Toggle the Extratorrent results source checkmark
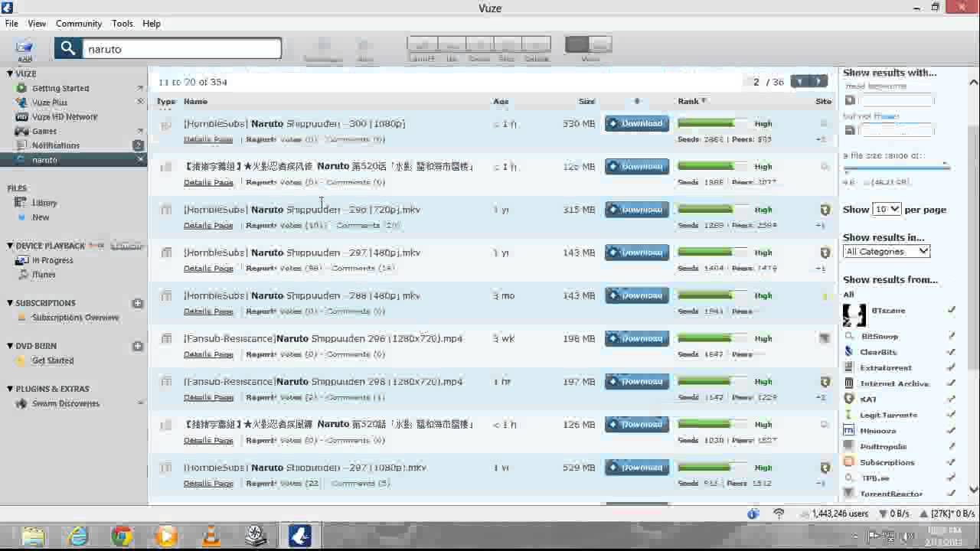980x551 pixels. (952, 367)
